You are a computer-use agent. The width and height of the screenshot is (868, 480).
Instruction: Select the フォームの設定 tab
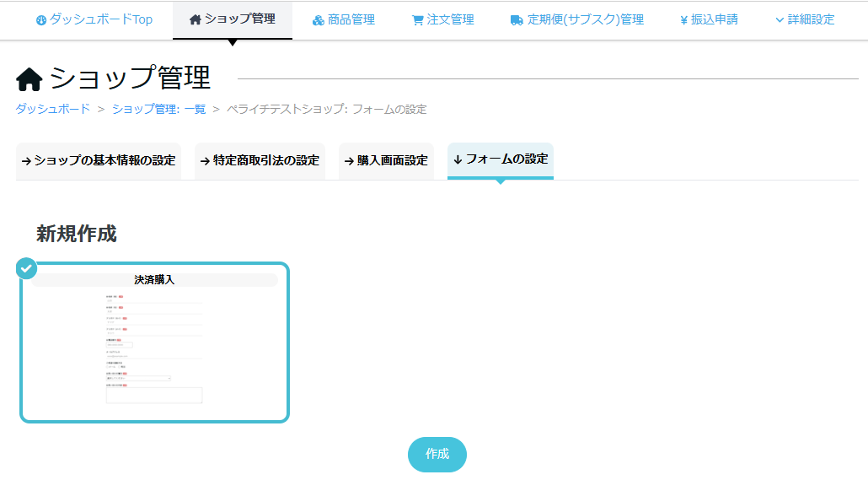(x=501, y=160)
